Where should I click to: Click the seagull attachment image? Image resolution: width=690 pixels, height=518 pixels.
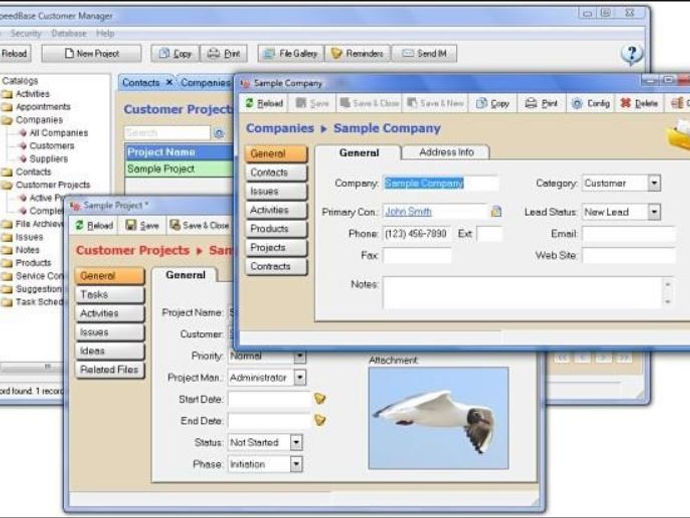click(x=438, y=418)
